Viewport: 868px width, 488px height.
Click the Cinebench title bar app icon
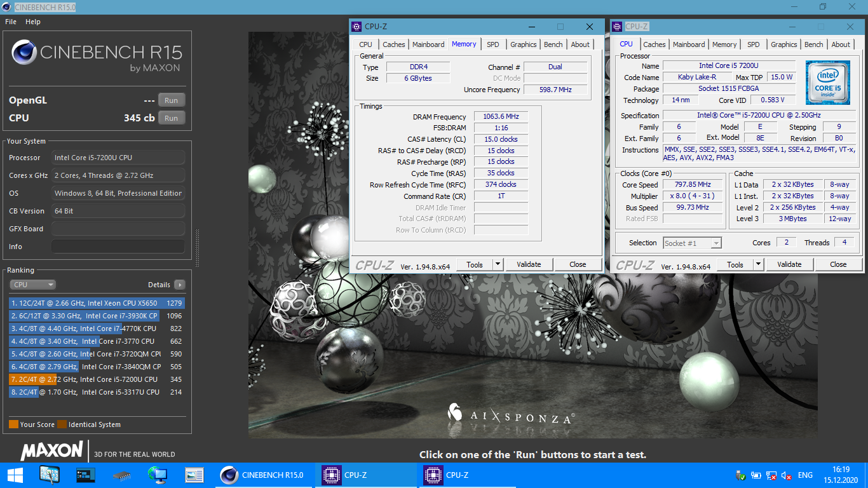click(x=7, y=6)
